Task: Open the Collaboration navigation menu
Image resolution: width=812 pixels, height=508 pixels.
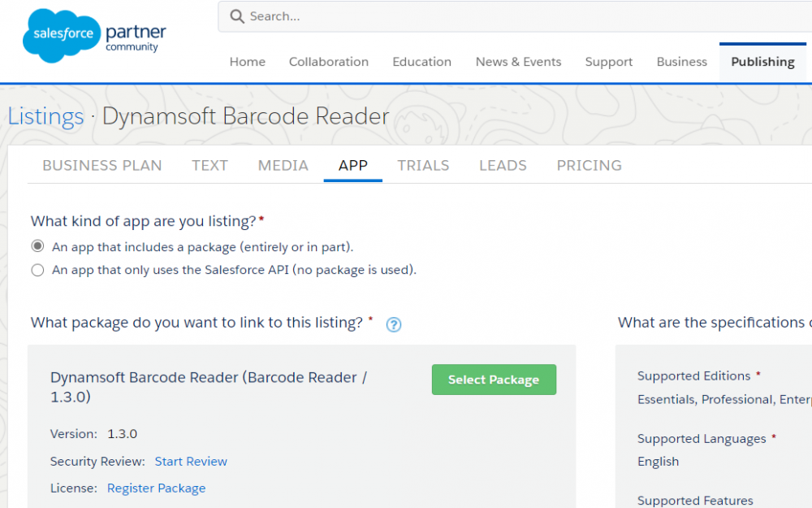Action: tap(328, 62)
